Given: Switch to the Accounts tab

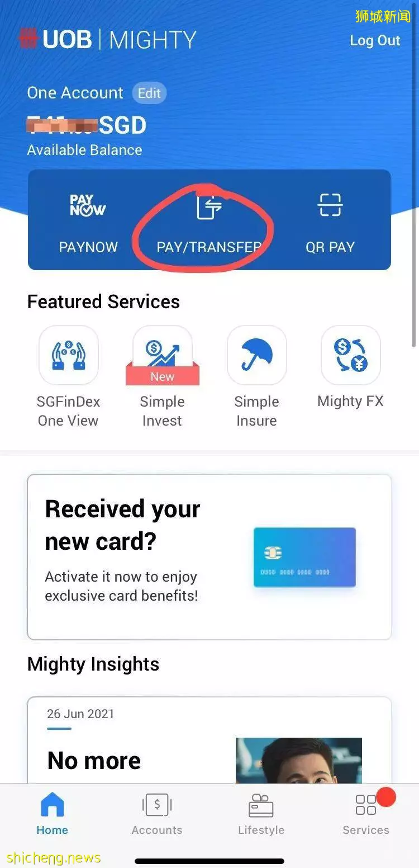Looking at the screenshot, I should click(157, 814).
